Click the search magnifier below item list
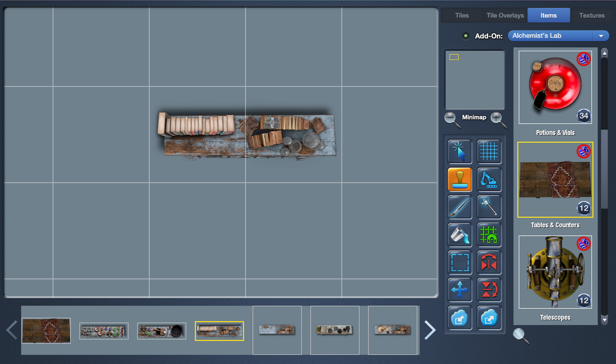The height and width of the screenshot is (364, 616). [521, 336]
